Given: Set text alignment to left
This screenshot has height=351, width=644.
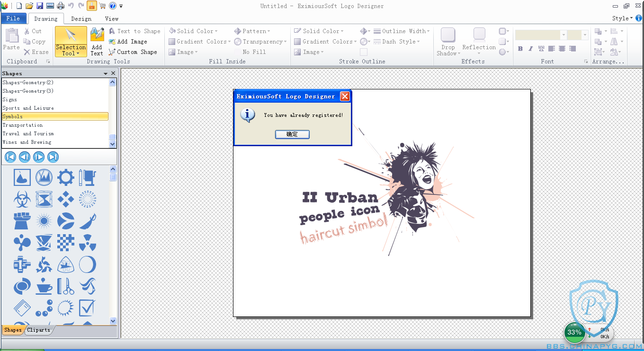Looking at the screenshot, I should 552,49.
